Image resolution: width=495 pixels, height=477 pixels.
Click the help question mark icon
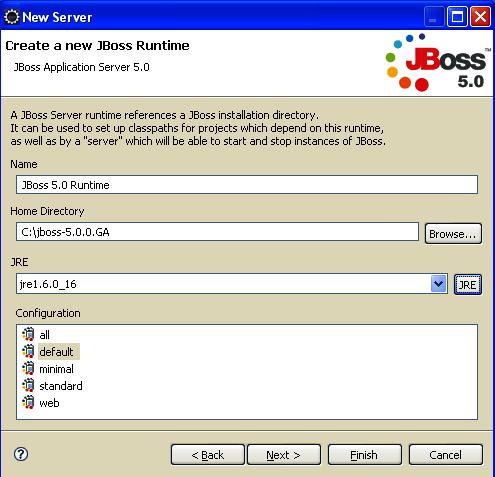(x=21, y=454)
